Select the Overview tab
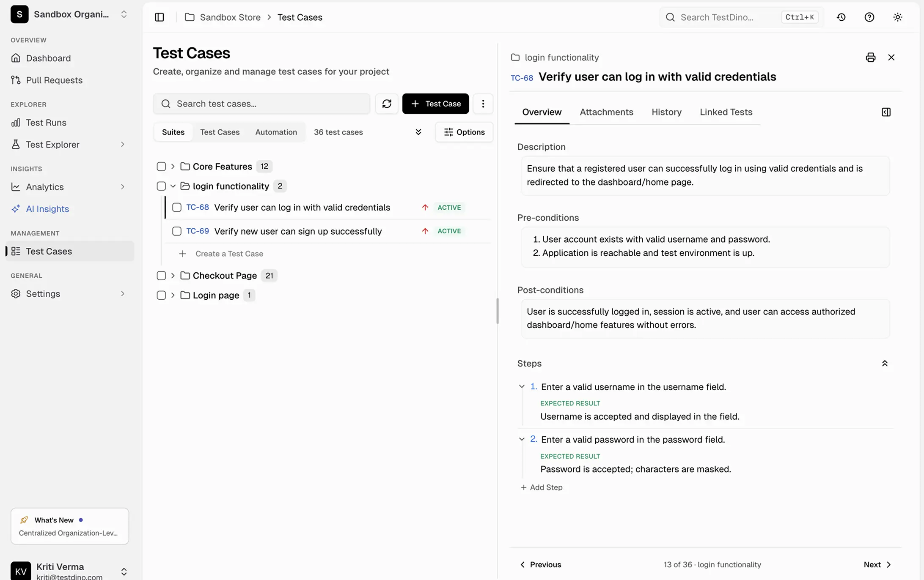Image resolution: width=924 pixels, height=580 pixels. [x=542, y=112]
